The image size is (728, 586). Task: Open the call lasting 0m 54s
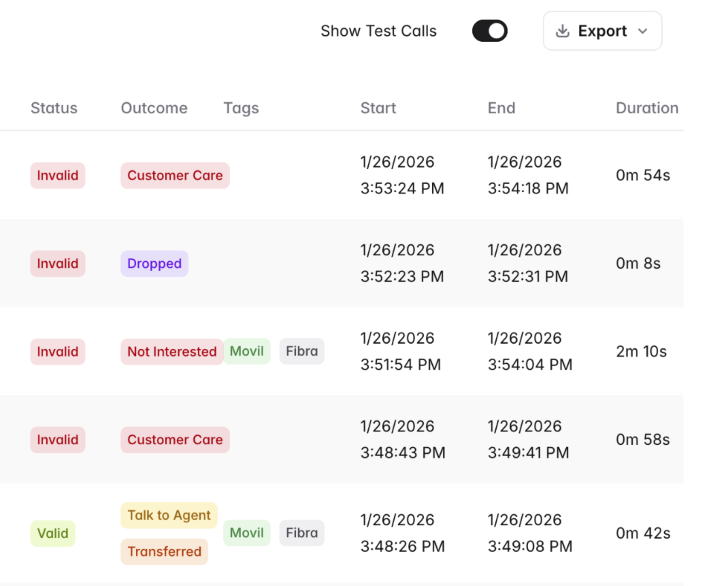(642, 175)
